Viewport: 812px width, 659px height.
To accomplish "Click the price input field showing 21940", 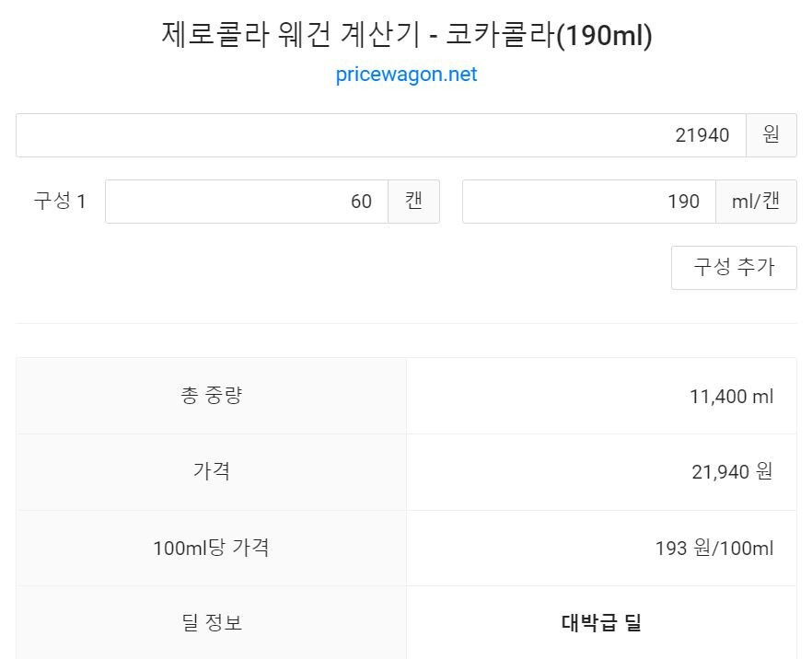I will pos(381,135).
